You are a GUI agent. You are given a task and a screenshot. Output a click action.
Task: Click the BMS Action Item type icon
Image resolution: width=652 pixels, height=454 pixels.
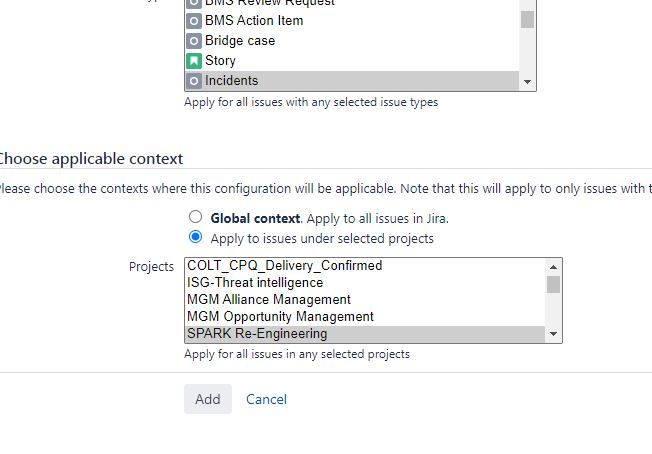pos(194,21)
